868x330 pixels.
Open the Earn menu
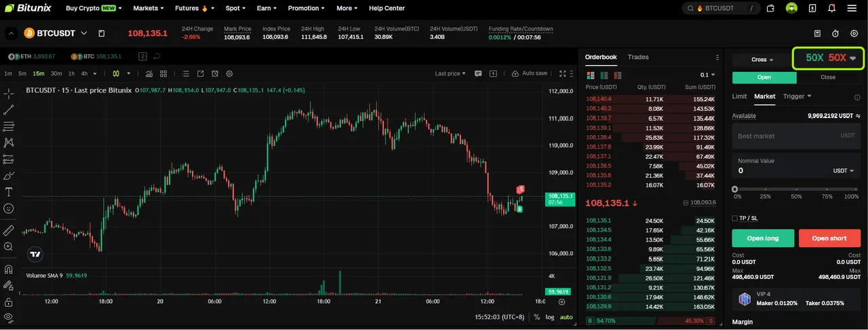[x=267, y=8]
